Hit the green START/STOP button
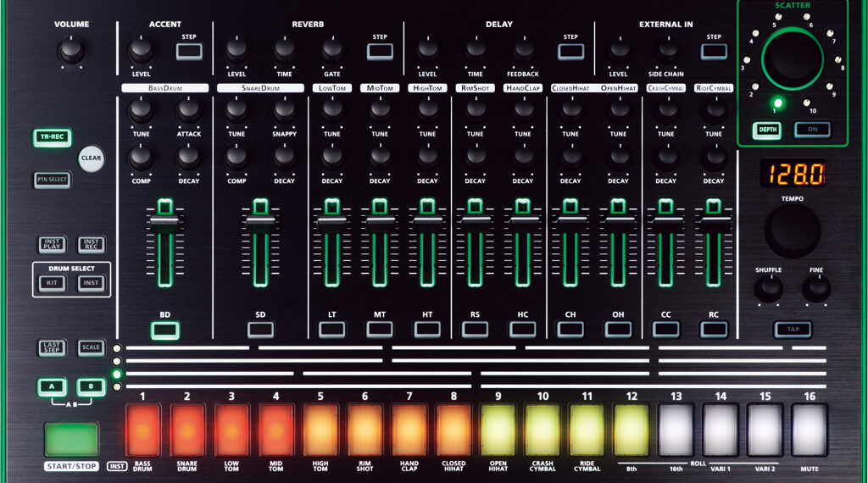Screen dimensions: 868x483 pos(71,439)
